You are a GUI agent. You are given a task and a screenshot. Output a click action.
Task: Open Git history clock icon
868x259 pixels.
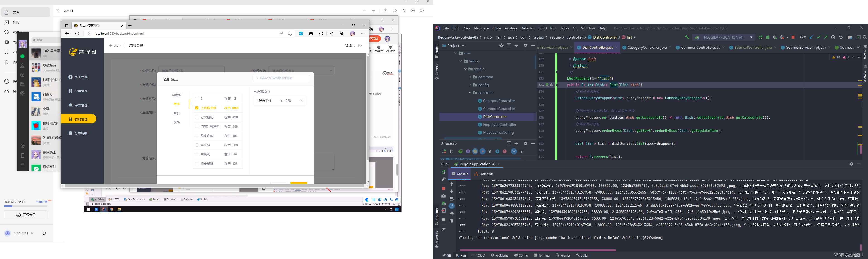[x=833, y=37]
